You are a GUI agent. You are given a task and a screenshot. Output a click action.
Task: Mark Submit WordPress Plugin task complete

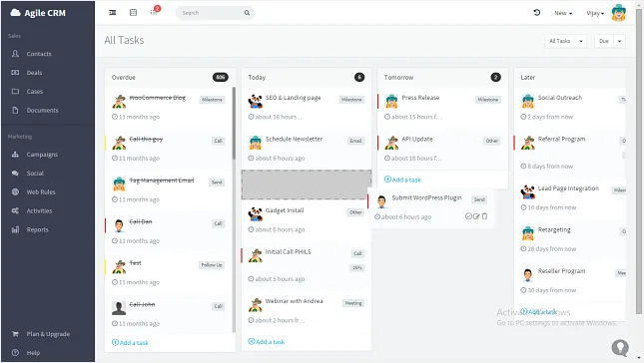point(468,216)
